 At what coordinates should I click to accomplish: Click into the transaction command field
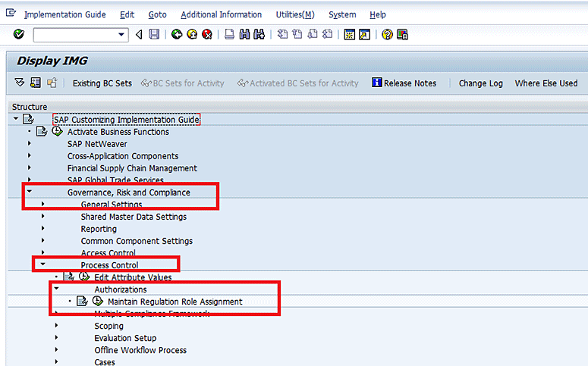(x=74, y=35)
